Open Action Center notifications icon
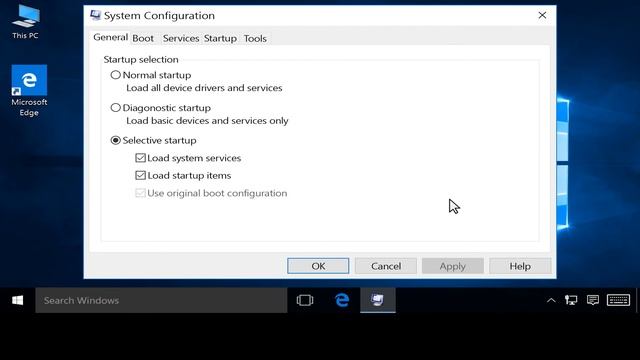This screenshot has width=640, height=360. coord(593,300)
